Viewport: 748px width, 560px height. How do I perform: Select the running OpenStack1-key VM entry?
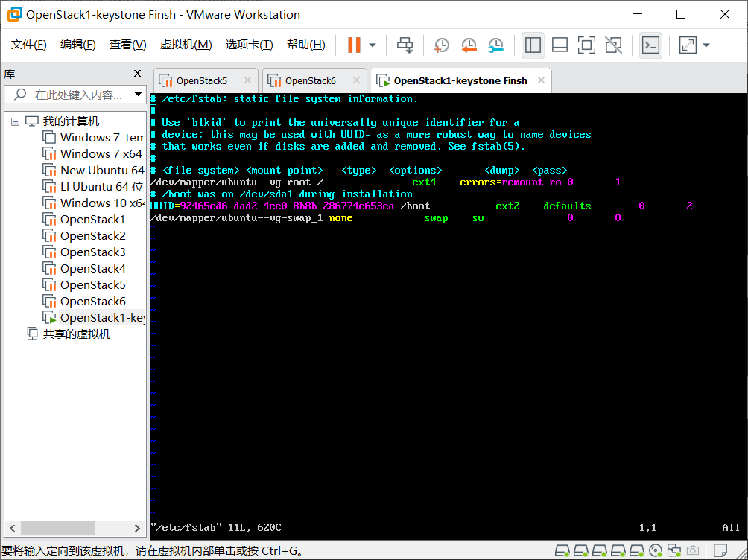click(x=103, y=318)
